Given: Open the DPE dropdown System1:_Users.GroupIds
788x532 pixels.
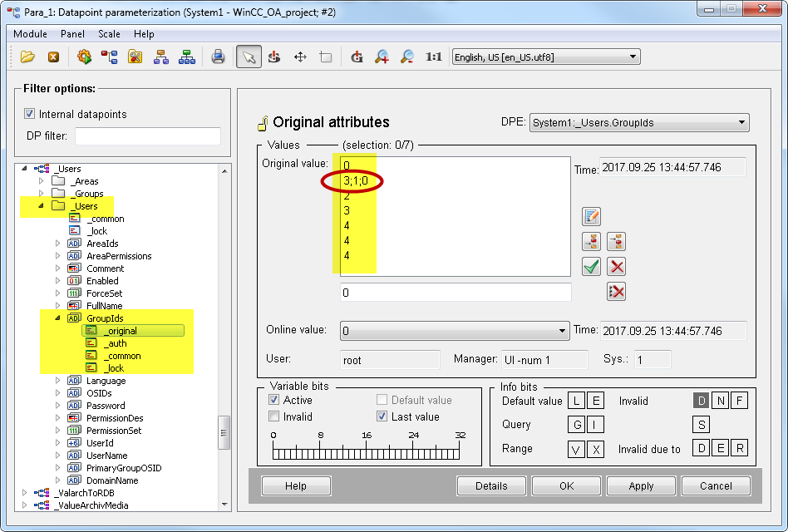Looking at the screenshot, I should pyautogui.click(x=638, y=123).
